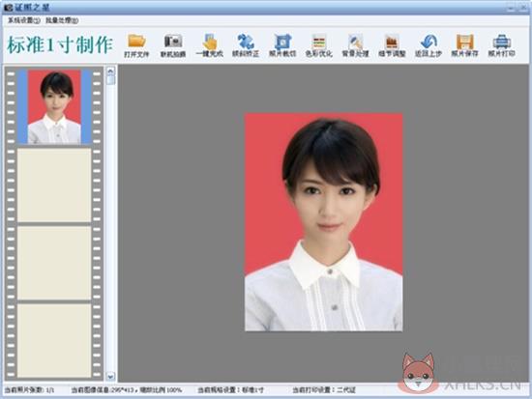This screenshot has width=532, height=399.
Task: Save the photo with the floppy icon
Action: [x=465, y=42]
